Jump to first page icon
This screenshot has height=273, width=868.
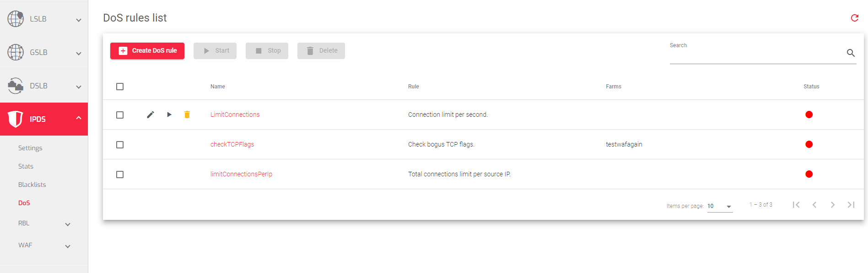click(796, 205)
